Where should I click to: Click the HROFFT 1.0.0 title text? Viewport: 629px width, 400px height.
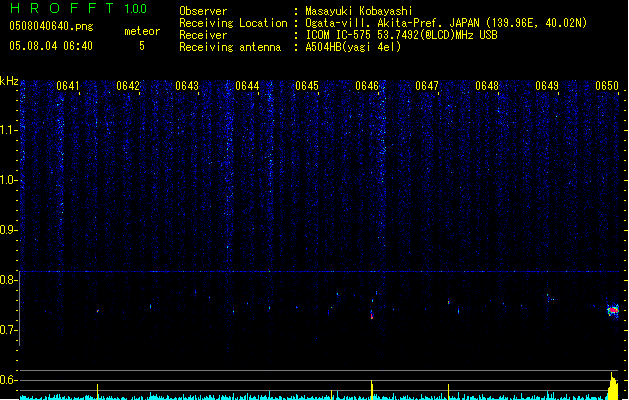click(x=78, y=8)
